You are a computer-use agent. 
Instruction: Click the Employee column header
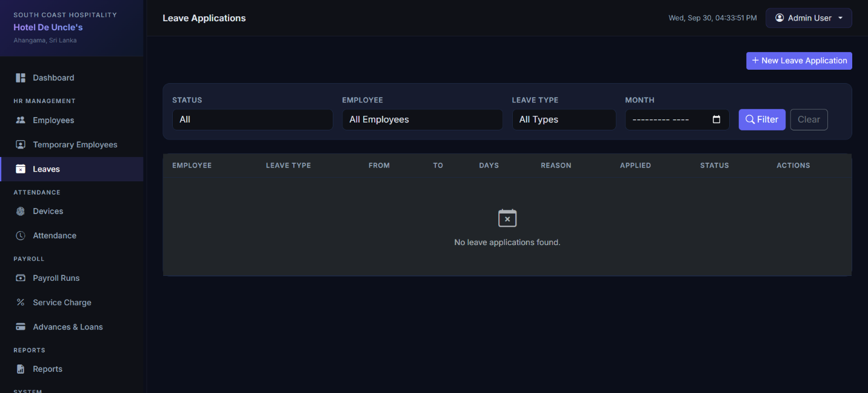(192, 165)
